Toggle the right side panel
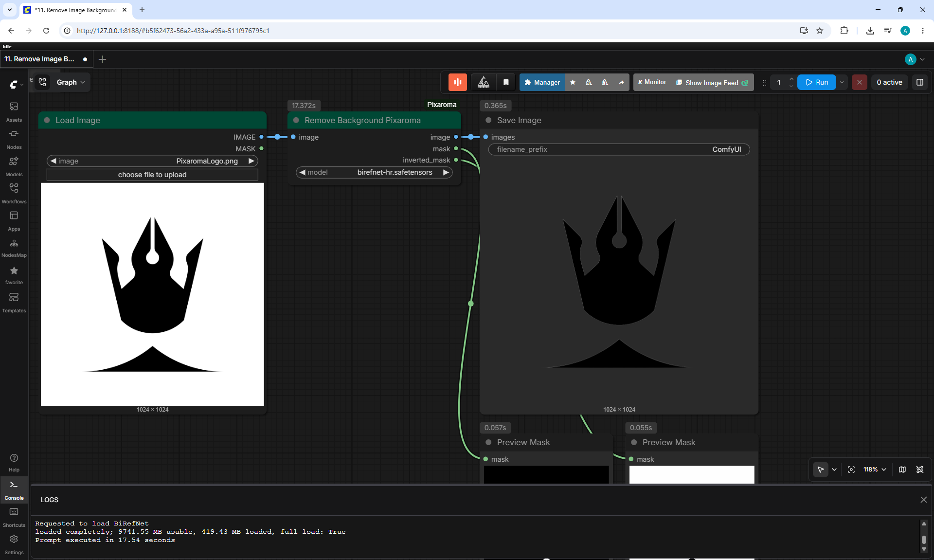The image size is (934, 560). [919, 82]
